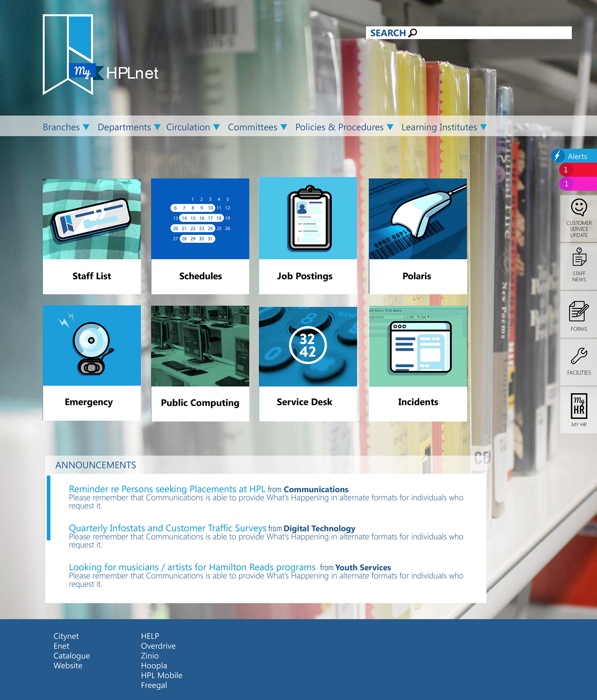
Task: Click the Facilities wrench icon
Action: (579, 356)
